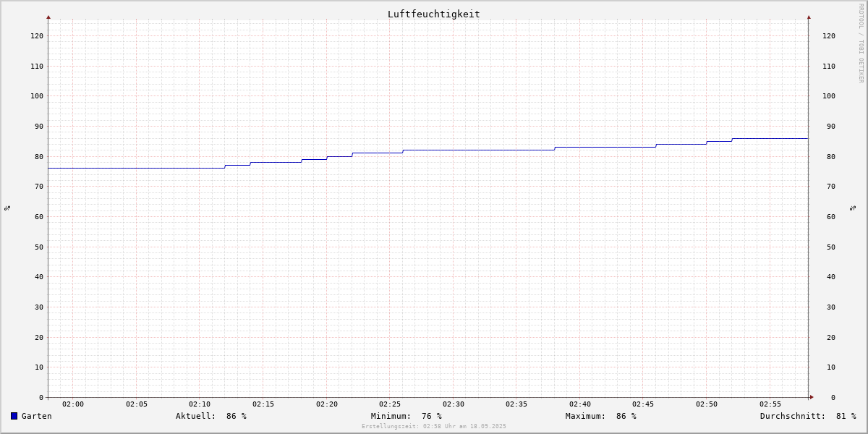
Task: Click the 50 label on left y-axis
Action: pyautogui.click(x=39, y=247)
